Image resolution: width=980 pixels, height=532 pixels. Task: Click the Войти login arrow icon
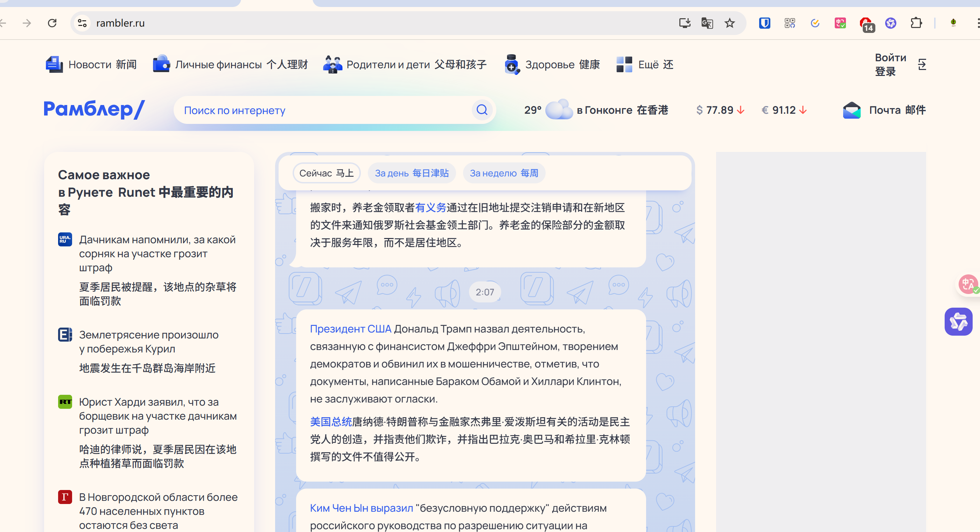(922, 64)
